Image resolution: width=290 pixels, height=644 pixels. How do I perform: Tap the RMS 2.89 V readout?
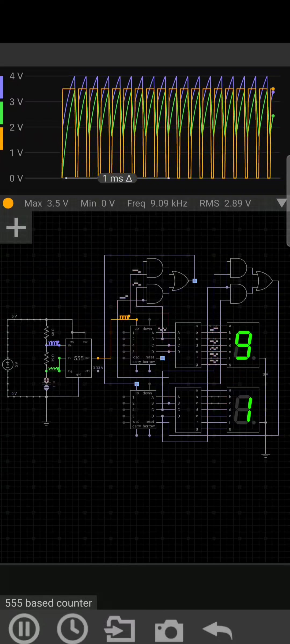pyautogui.click(x=225, y=203)
